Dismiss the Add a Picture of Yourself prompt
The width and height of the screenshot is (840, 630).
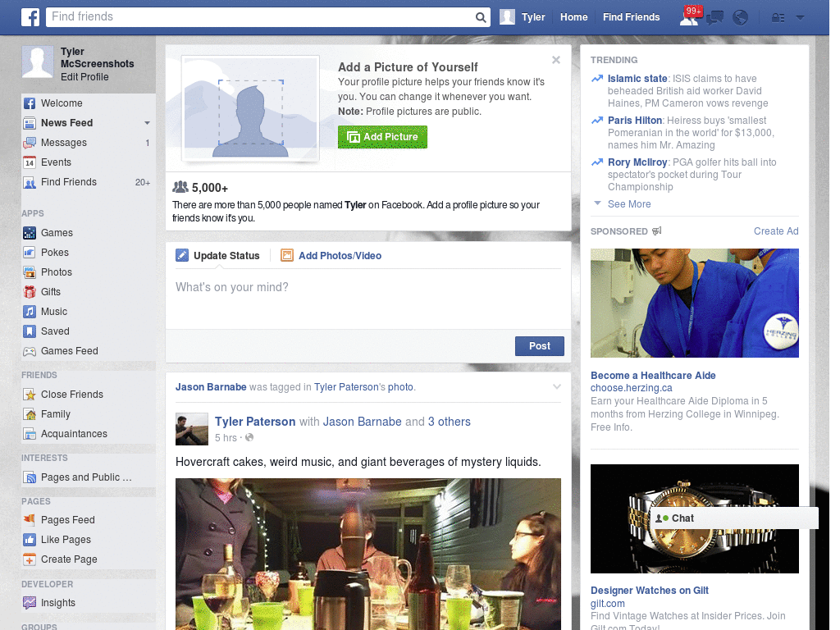tap(556, 59)
